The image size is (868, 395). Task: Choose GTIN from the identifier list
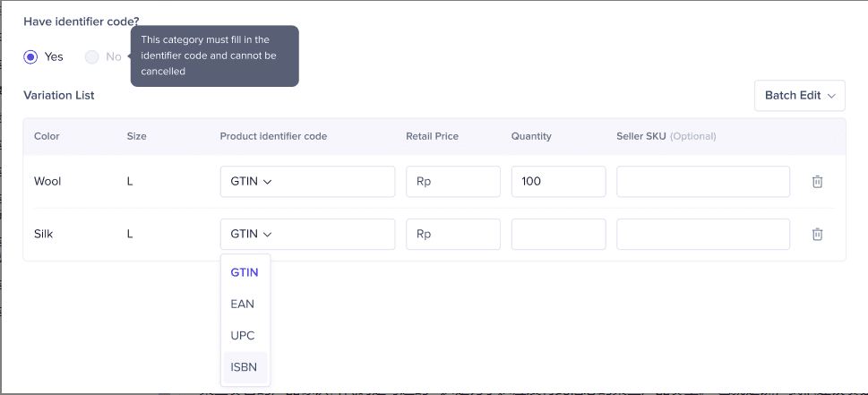click(245, 272)
